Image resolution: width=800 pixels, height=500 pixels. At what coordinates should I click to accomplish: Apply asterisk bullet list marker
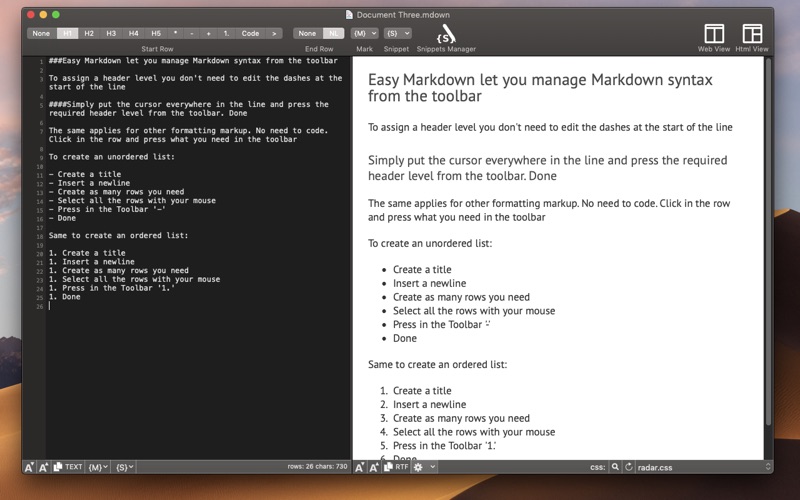[x=175, y=33]
